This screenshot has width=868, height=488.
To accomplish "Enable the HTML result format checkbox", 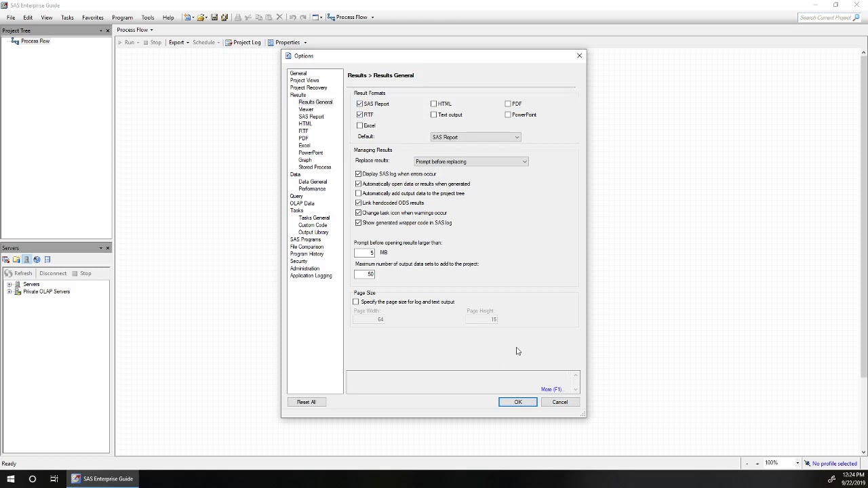I will pos(434,104).
